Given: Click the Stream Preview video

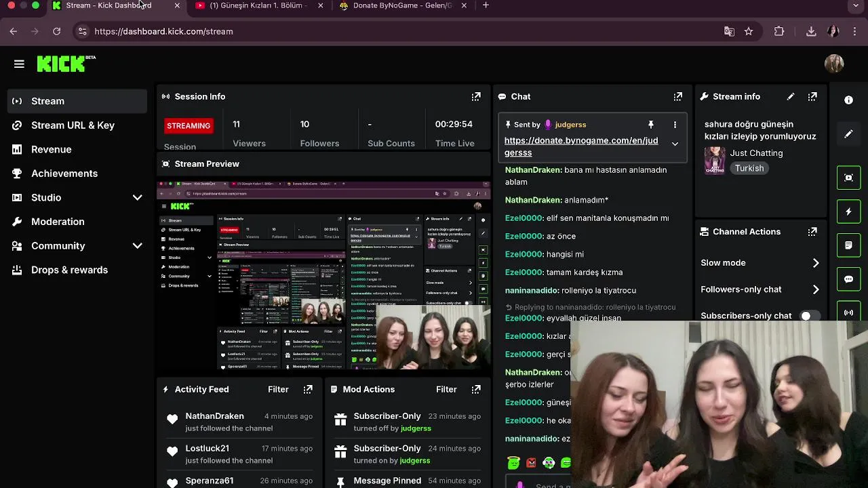Looking at the screenshot, I should [323, 274].
